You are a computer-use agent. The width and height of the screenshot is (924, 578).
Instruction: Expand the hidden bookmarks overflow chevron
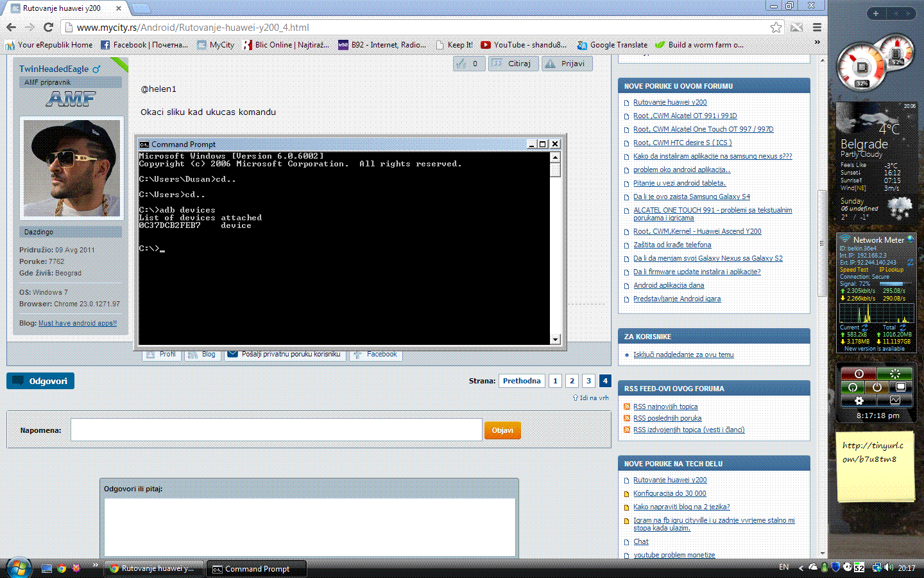tap(817, 42)
